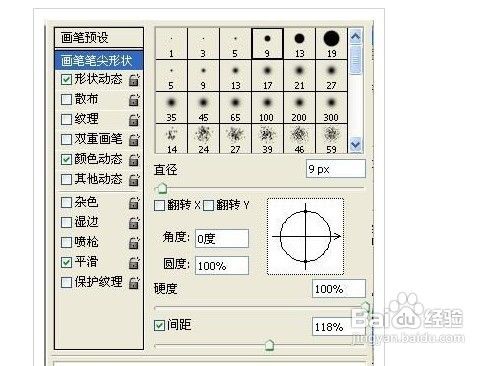Click the 间距 value field 118%
This screenshot has height=366, width=495.
(339, 327)
